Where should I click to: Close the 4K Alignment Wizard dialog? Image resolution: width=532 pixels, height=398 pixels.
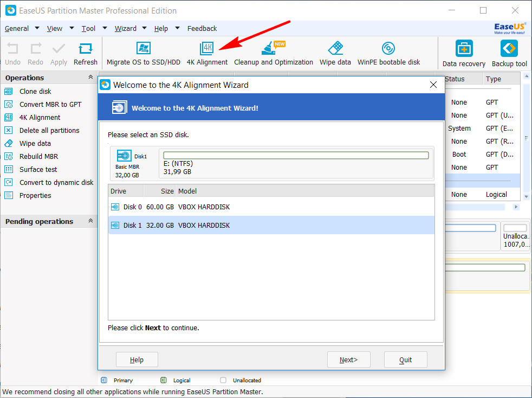tap(433, 85)
